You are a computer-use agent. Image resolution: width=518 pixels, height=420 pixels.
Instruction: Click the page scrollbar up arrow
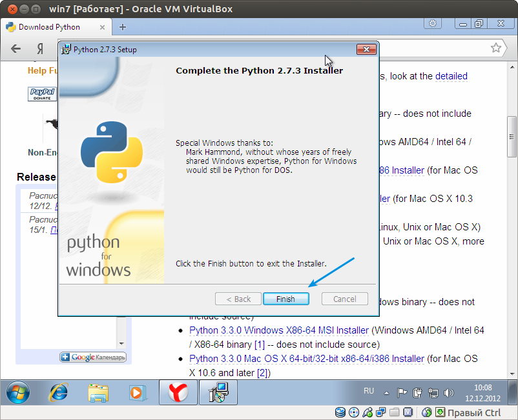512,67
